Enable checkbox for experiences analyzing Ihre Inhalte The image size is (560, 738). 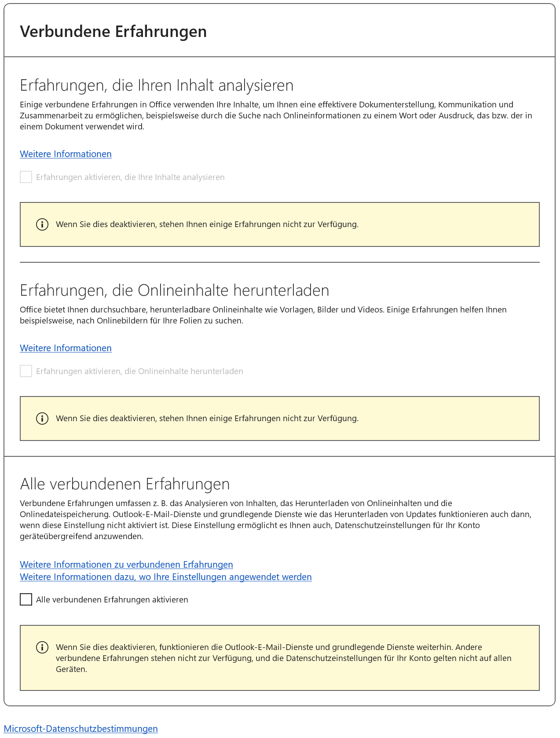tap(26, 177)
